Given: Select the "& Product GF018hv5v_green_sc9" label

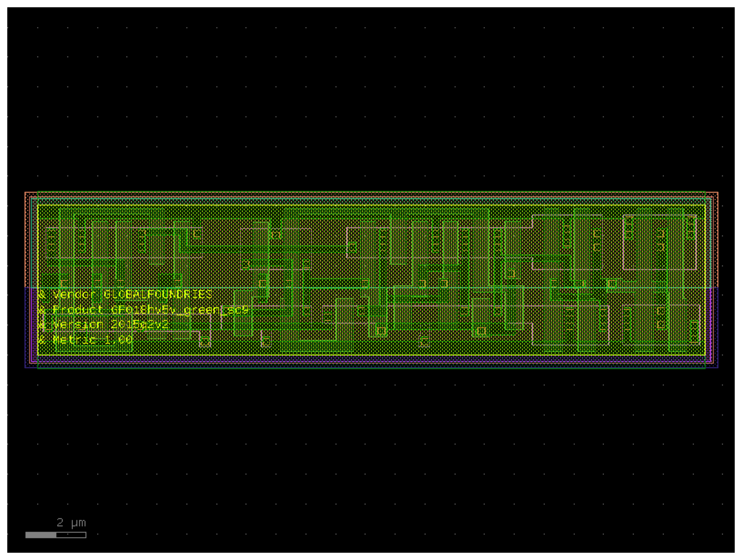Looking at the screenshot, I should point(144,310).
